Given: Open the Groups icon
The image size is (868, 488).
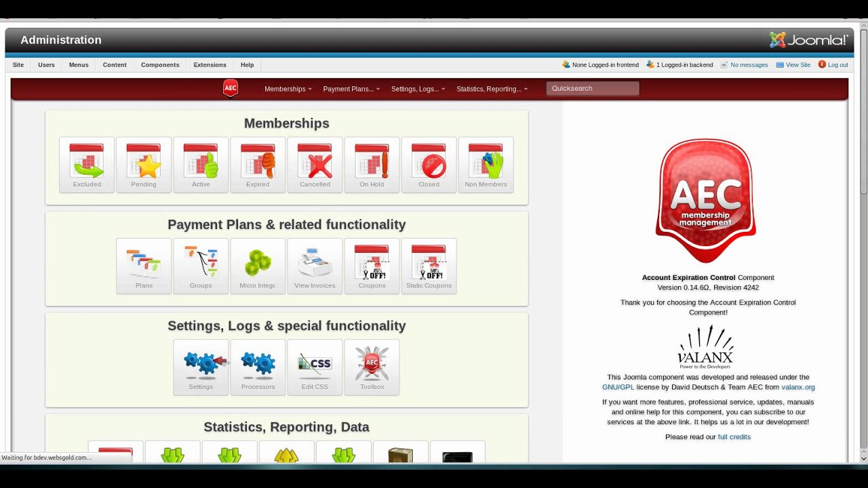Looking at the screenshot, I should [201, 266].
